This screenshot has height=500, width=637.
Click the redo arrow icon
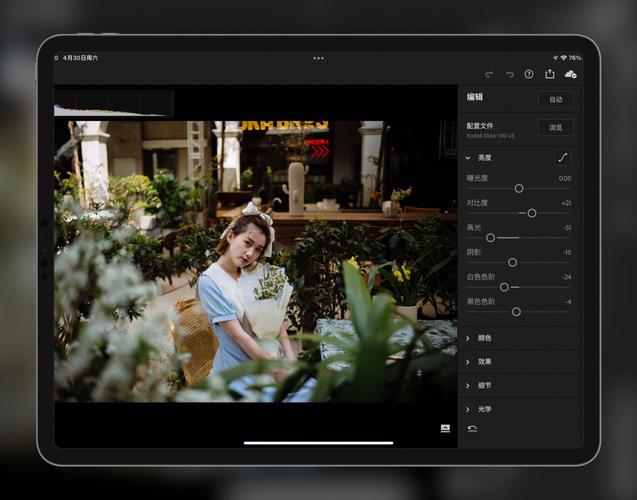(489, 74)
